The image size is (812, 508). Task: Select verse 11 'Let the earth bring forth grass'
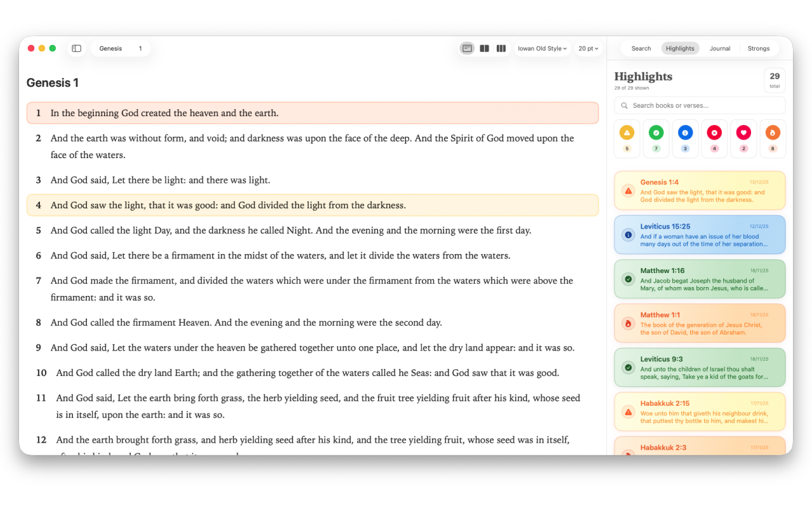pyautogui.click(x=312, y=406)
